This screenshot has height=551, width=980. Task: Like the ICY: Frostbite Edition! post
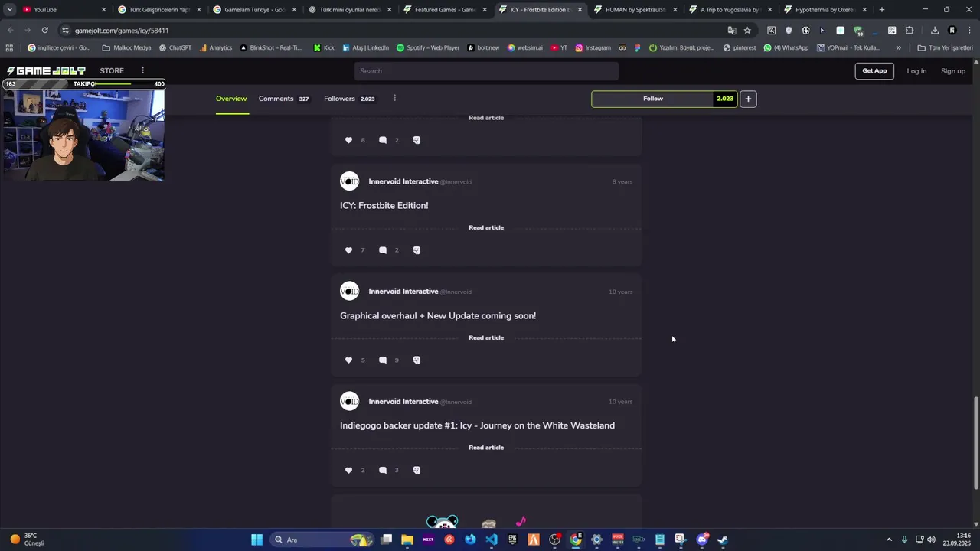click(x=348, y=250)
